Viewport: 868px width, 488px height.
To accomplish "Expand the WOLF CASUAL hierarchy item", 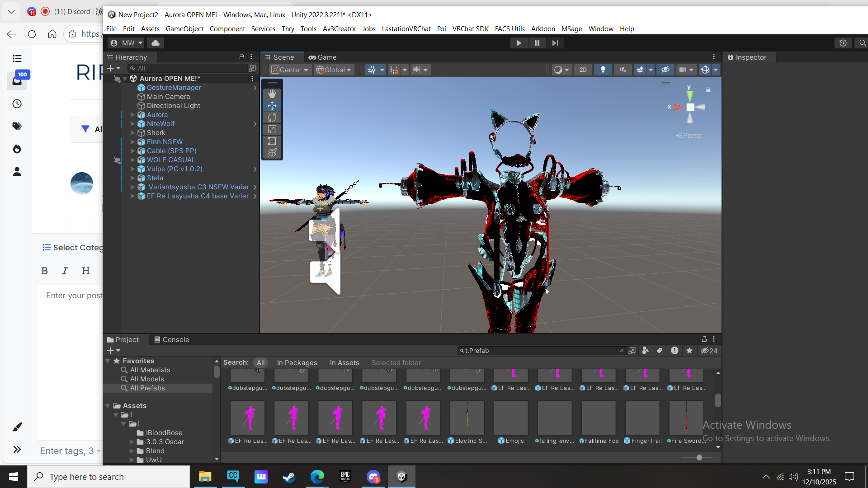I will [132, 160].
